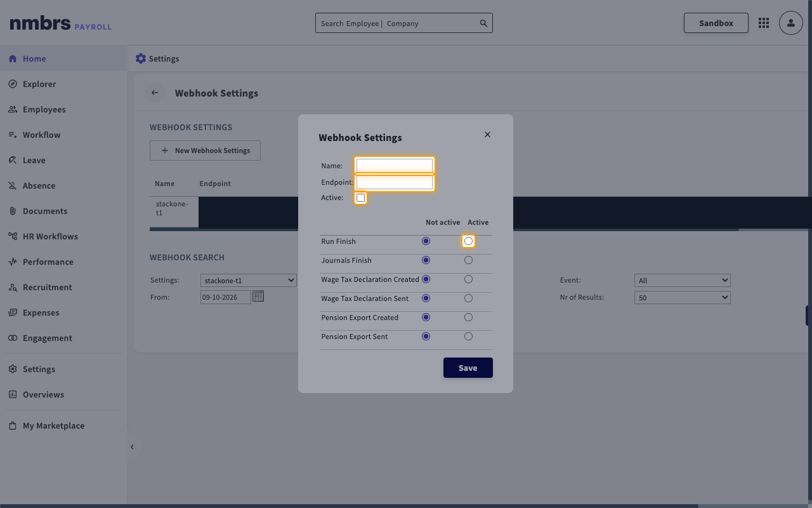Screen dimensions: 812x508
Task: Select Not active for Wage Tax Declaration Sent
Action: click(x=426, y=298)
